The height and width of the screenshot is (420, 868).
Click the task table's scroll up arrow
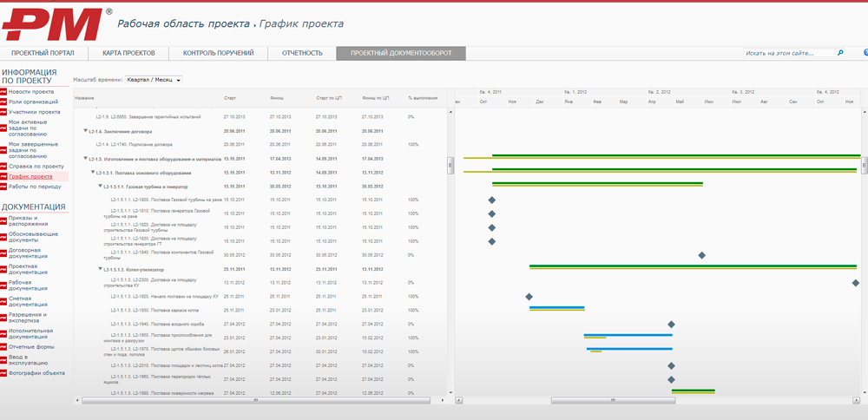click(450, 112)
